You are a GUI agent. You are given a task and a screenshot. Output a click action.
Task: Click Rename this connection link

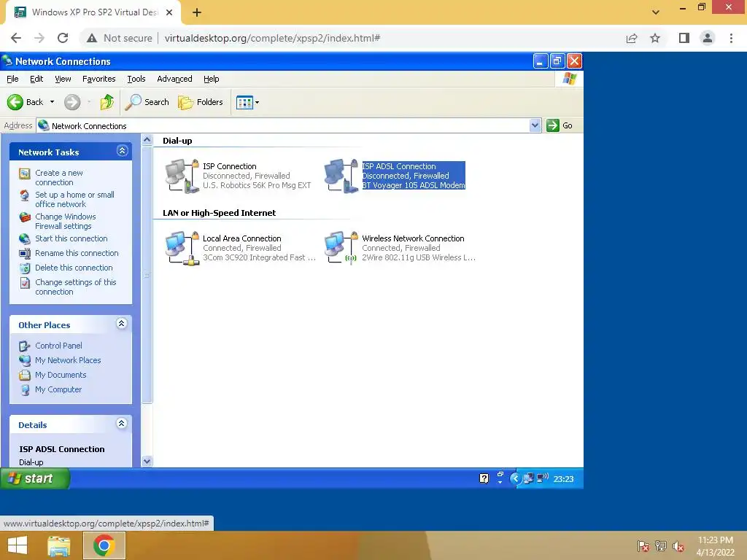pyautogui.click(x=77, y=253)
